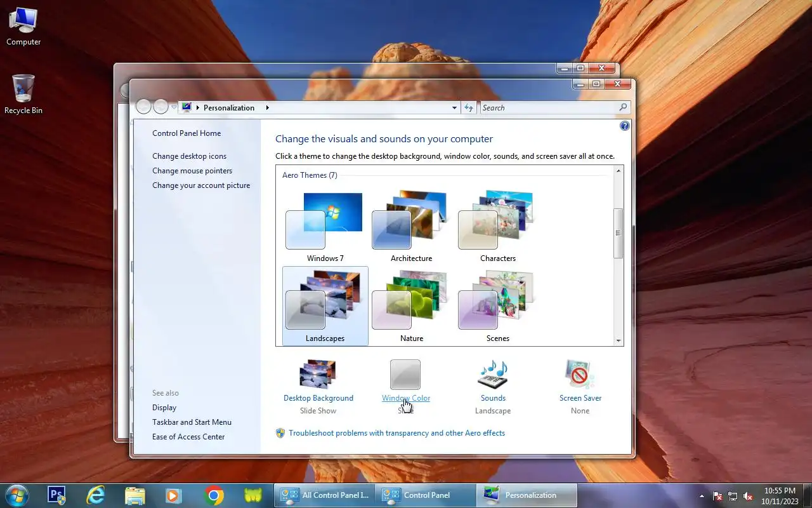Click themes list scroll up arrow
The width and height of the screenshot is (812, 508).
(x=619, y=171)
